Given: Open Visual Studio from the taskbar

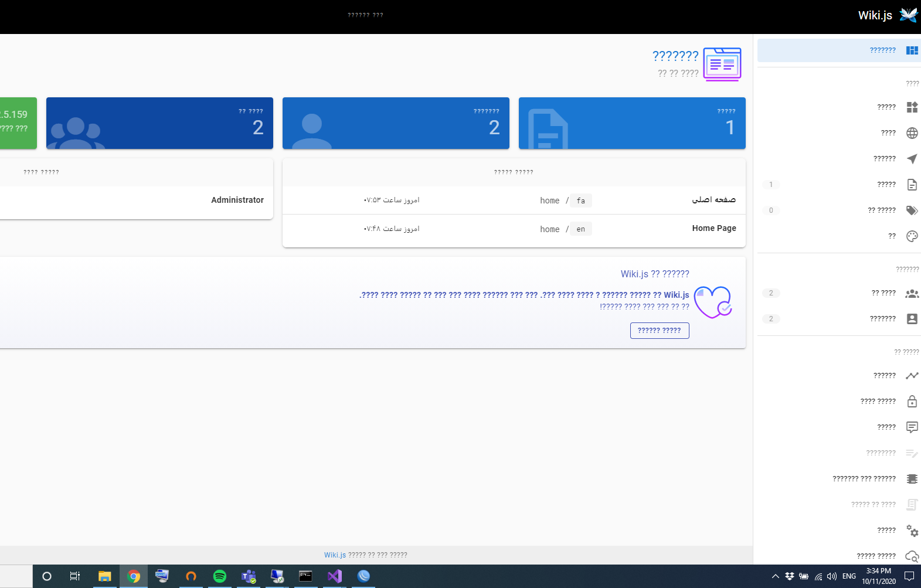Looking at the screenshot, I should (x=335, y=576).
